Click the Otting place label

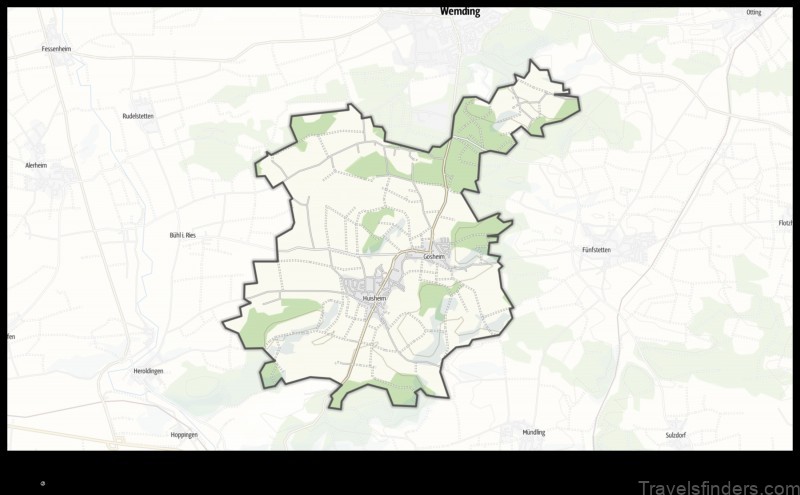point(753,12)
